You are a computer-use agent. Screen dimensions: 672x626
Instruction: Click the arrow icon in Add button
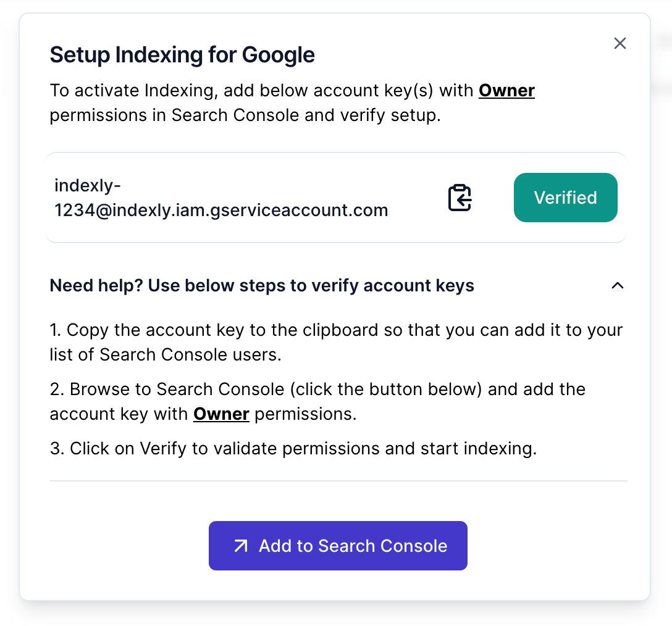pos(240,546)
